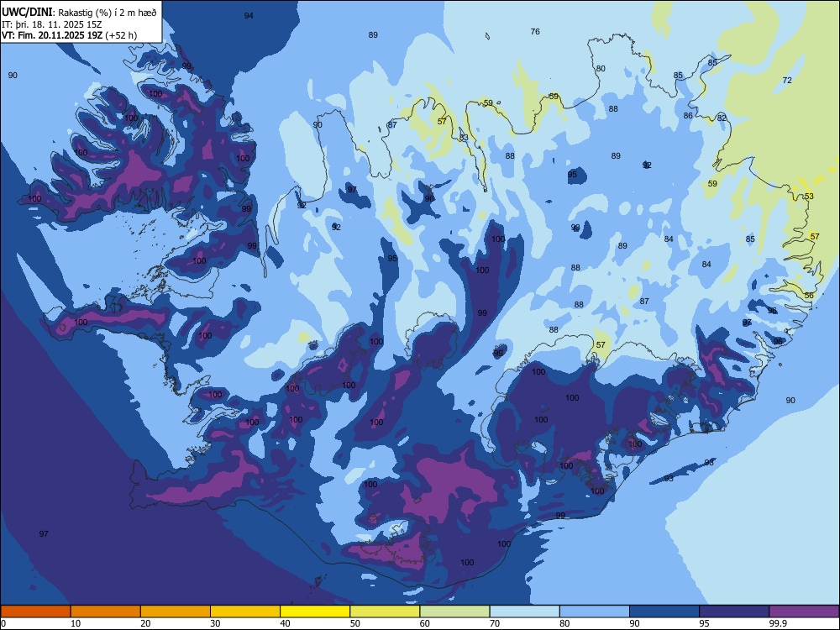This screenshot has height=630, width=840.
Task: Click the '60' tick label in the color scale
Action: tap(425, 623)
